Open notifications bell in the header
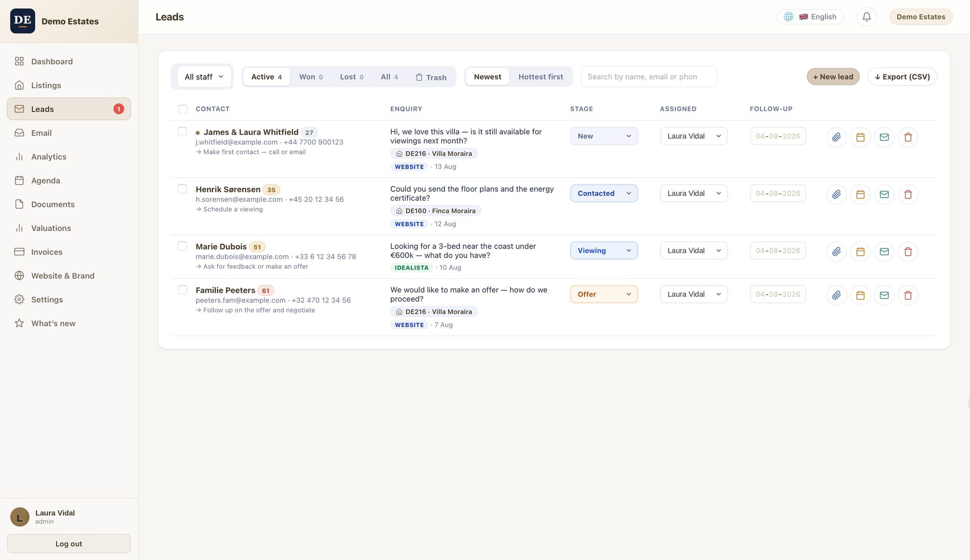The width and height of the screenshot is (970, 560). click(866, 17)
